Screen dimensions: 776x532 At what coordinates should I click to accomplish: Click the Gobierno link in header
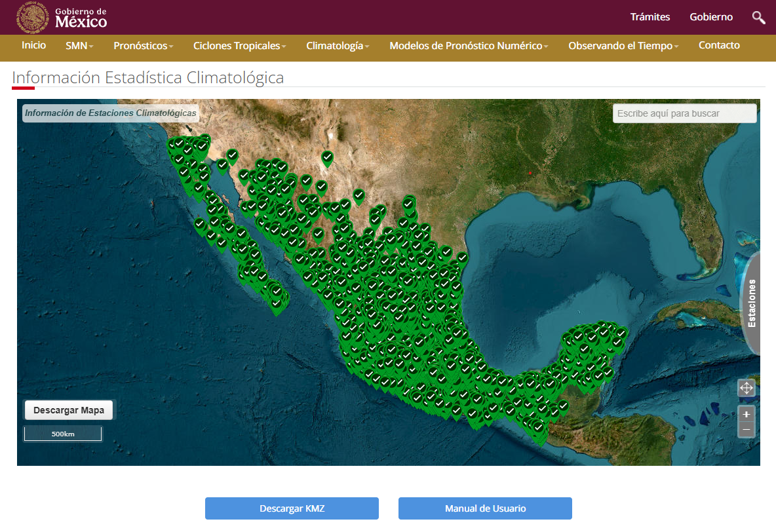point(711,17)
